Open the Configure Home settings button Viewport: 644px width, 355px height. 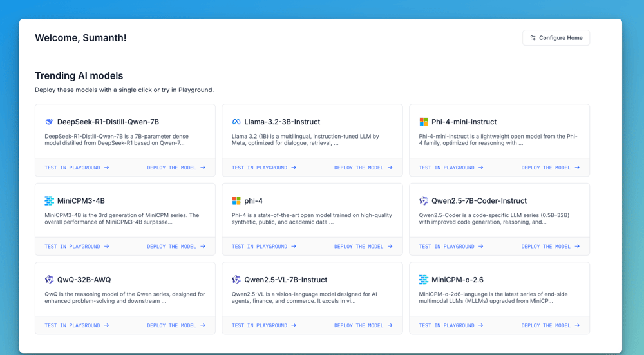[556, 38]
